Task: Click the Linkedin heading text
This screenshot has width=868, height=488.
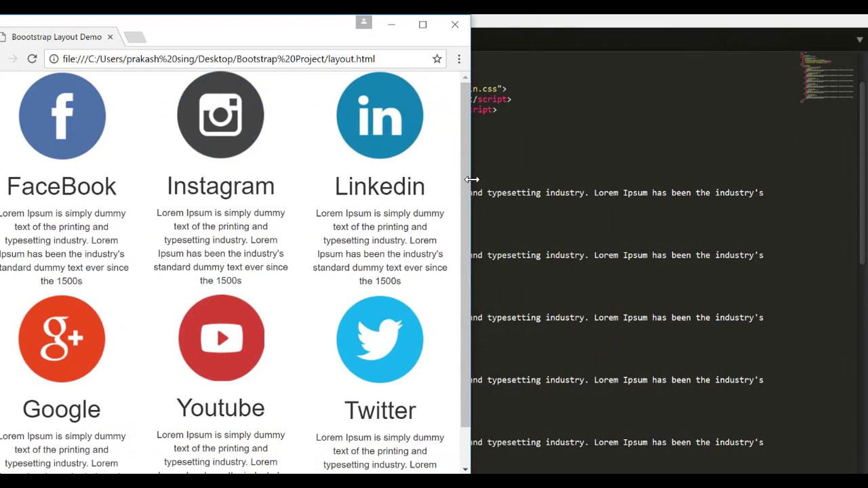Action: click(380, 186)
